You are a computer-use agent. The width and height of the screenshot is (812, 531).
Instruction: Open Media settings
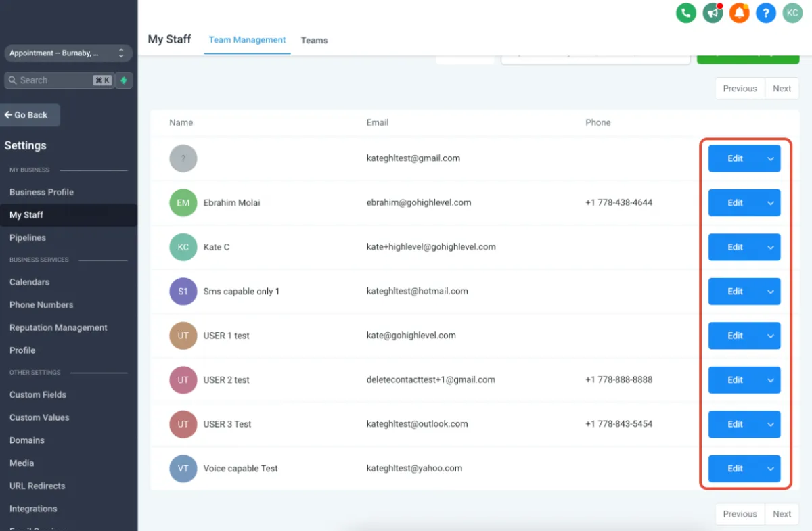click(22, 463)
